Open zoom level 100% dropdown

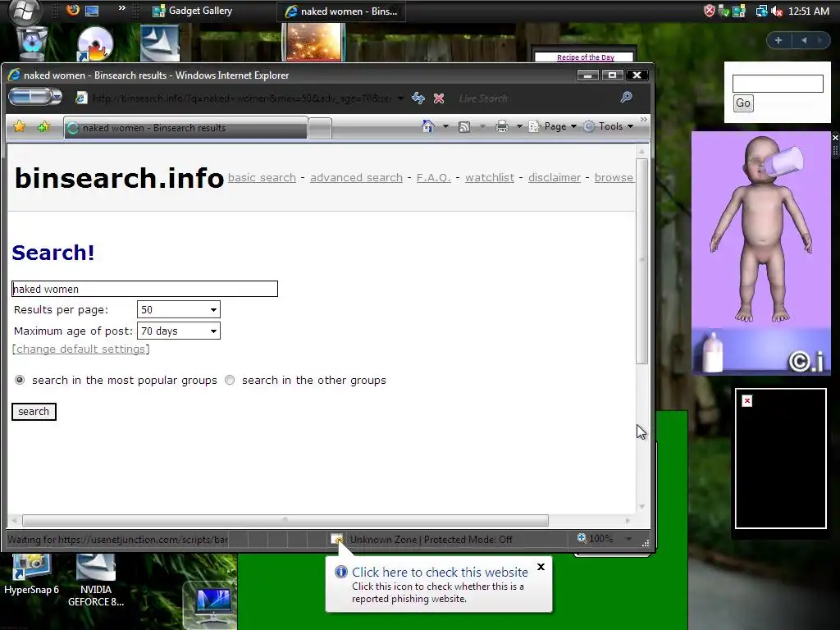coord(629,539)
